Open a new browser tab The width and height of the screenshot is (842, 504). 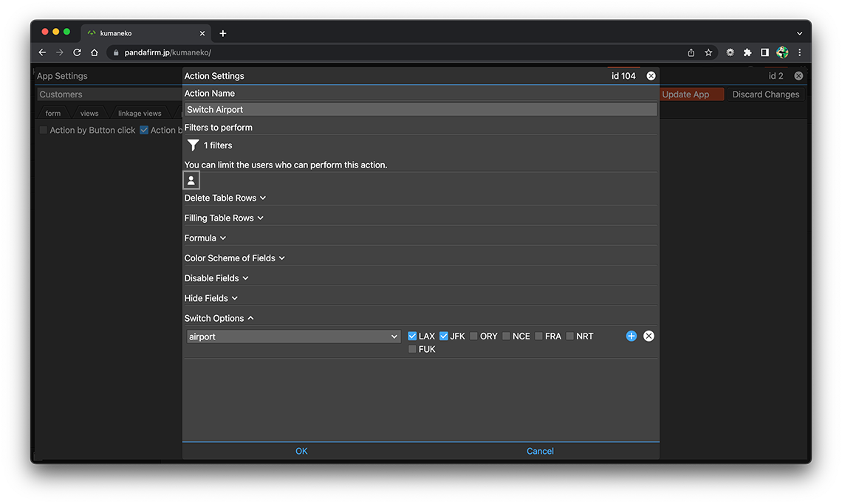[x=223, y=33]
